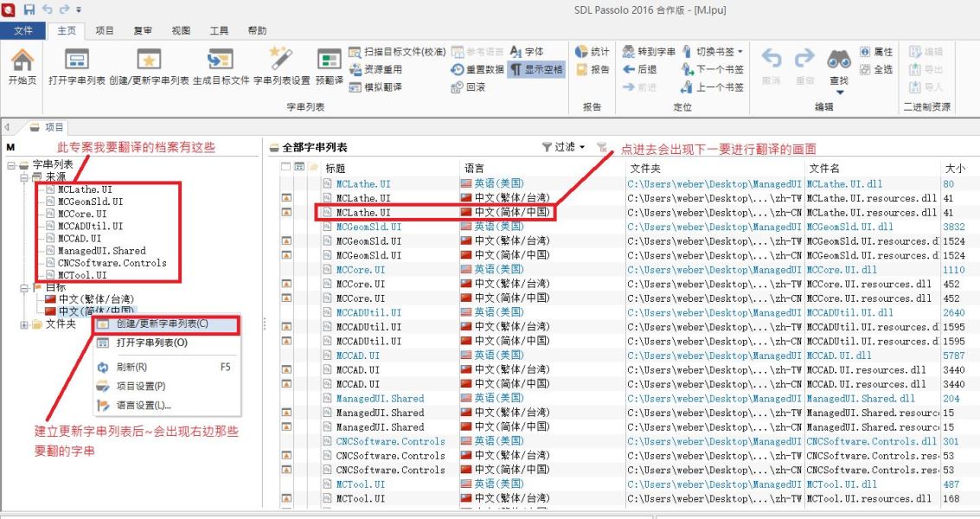The height and width of the screenshot is (519, 980).
Task: Click the 查找 binoculars icon
Action: pyautogui.click(x=839, y=60)
